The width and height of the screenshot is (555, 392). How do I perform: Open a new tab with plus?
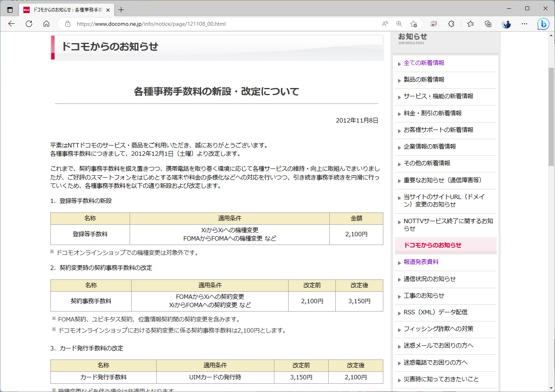pyautogui.click(x=121, y=10)
